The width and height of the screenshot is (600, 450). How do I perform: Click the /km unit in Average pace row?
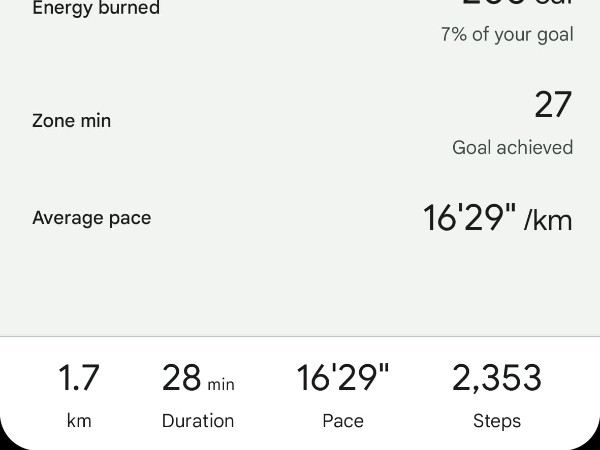point(548,220)
